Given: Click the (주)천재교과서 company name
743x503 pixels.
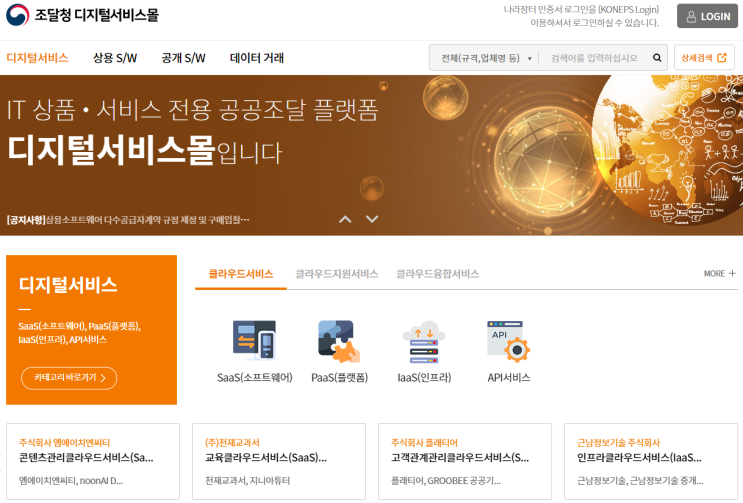Looking at the screenshot, I should [x=232, y=442].
